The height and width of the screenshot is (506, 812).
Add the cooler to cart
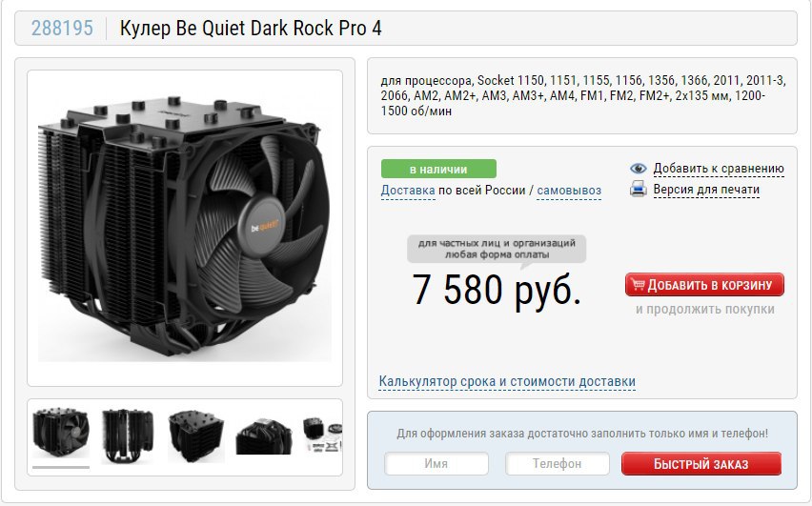coord(704,285)
